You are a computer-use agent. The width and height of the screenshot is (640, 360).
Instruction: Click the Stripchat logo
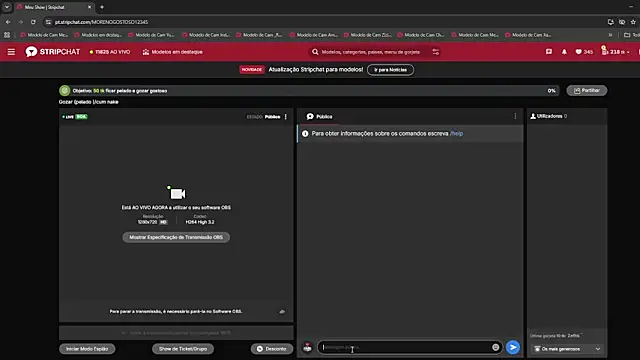[x=53, y=52]
